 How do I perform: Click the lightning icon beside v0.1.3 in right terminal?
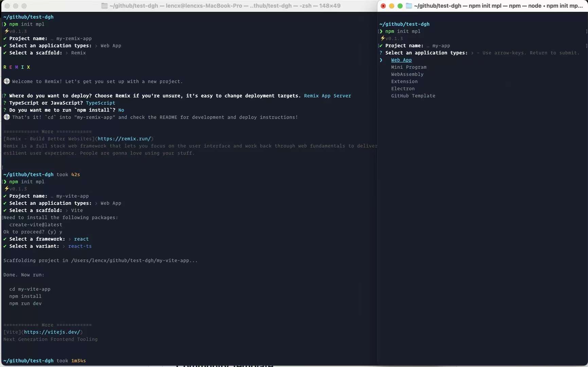[382, 38]
